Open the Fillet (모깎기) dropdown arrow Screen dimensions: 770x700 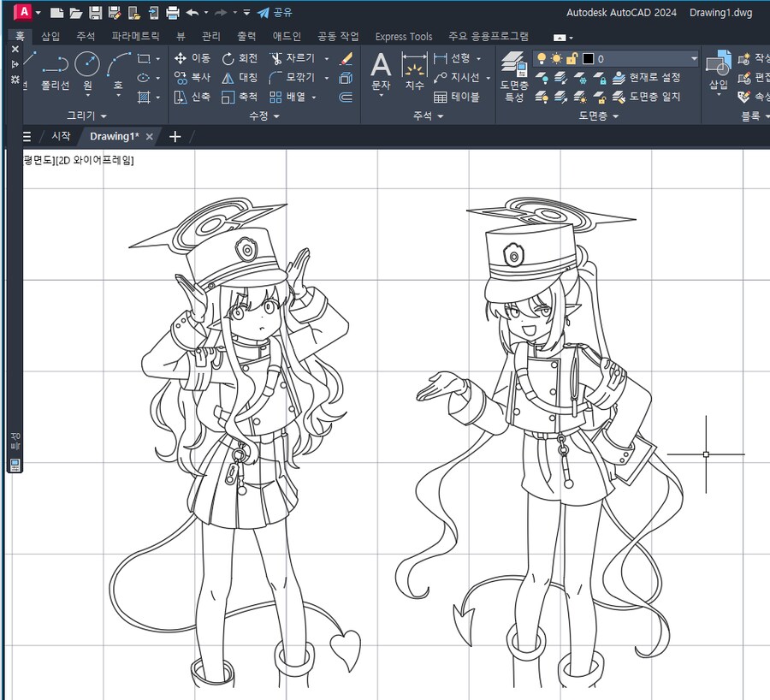(327, 78)
